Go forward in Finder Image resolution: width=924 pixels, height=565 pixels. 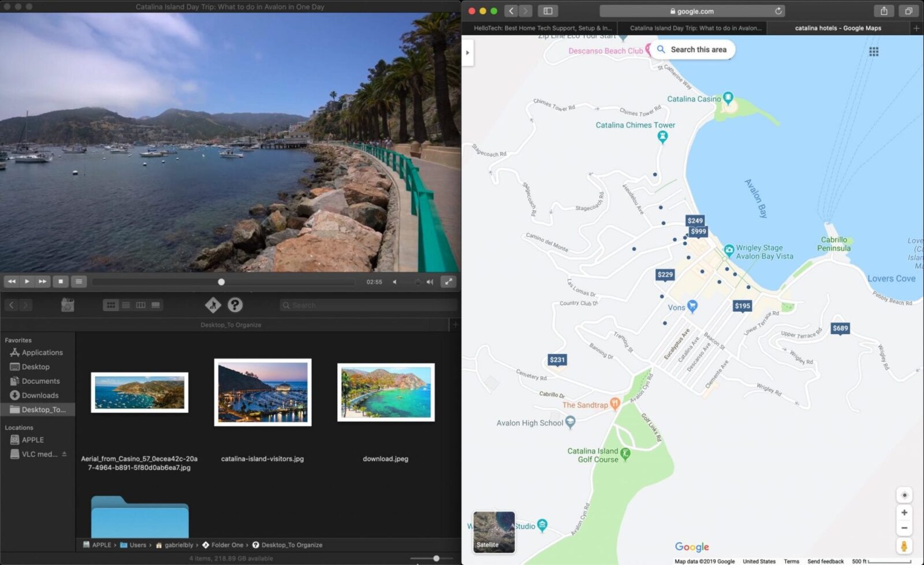tap(25, 305)
